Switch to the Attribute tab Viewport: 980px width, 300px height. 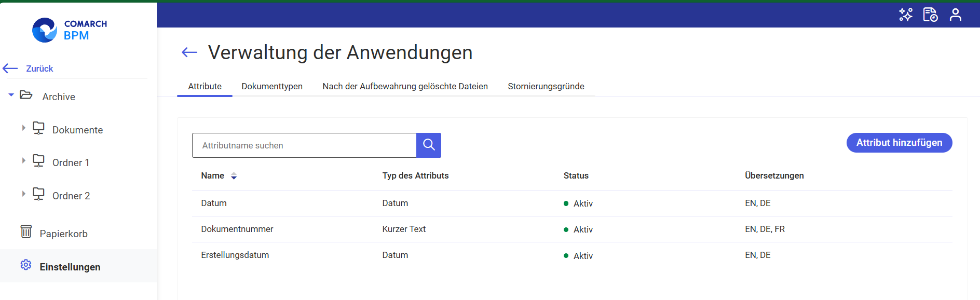pos(205,86)
